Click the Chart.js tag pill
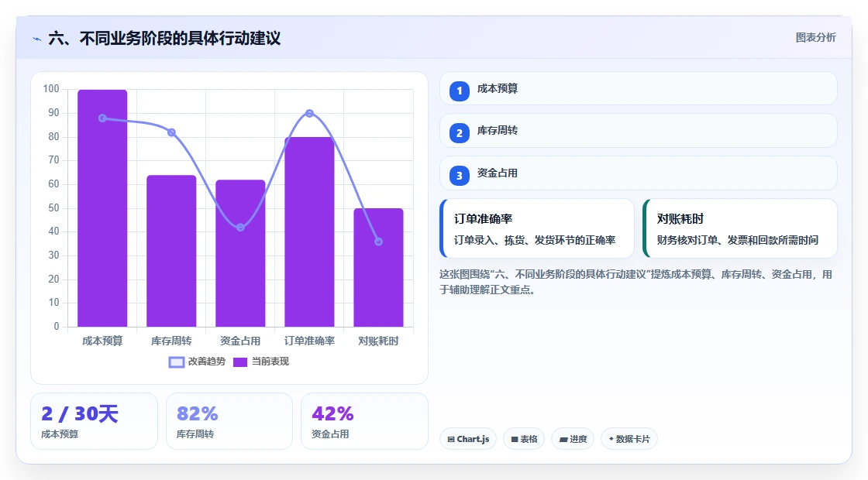The width and height of the screenshot is (868, 480). pos(468,439)
